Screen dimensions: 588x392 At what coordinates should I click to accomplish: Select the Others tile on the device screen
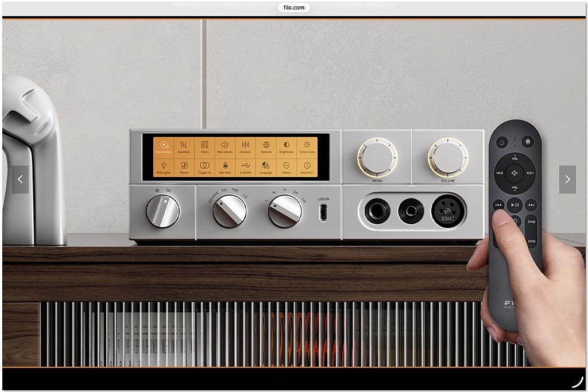coord(287,168)
